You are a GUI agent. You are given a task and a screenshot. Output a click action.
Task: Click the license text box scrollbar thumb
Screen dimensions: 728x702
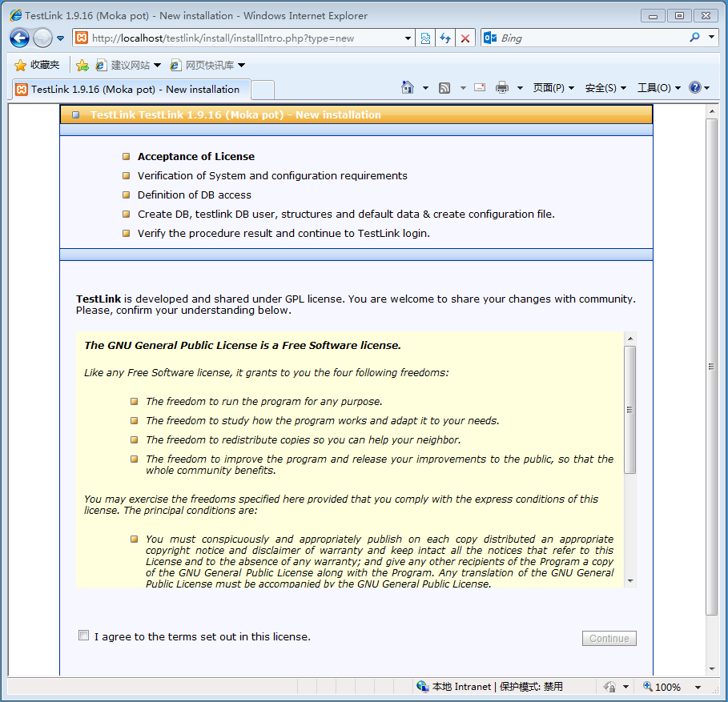[x=630, y=410]
